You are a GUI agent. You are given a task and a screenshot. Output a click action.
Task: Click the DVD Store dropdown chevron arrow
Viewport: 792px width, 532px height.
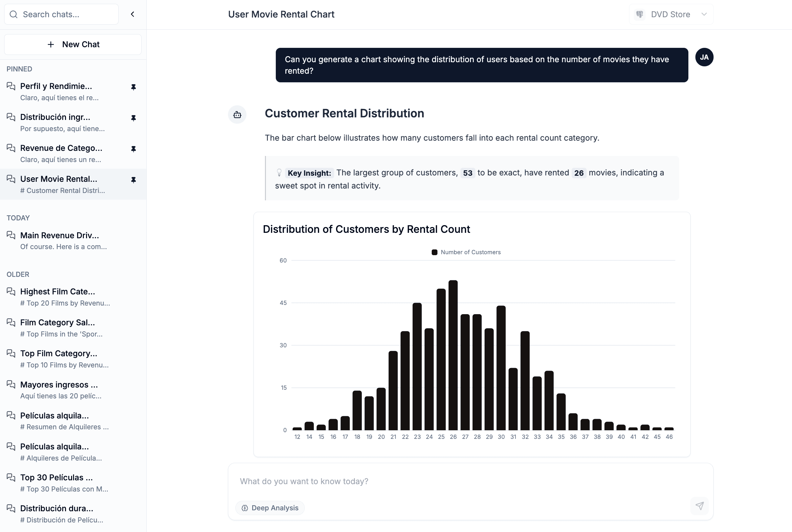pyautogui.click(x=704, y=14)
